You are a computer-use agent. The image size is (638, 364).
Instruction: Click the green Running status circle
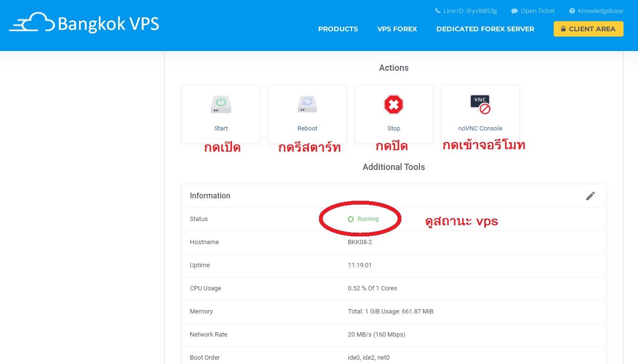tap(351, 219)
